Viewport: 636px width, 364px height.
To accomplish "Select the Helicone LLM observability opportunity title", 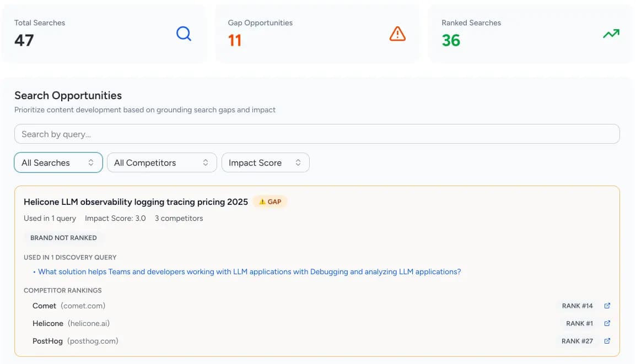I will 136,202.
